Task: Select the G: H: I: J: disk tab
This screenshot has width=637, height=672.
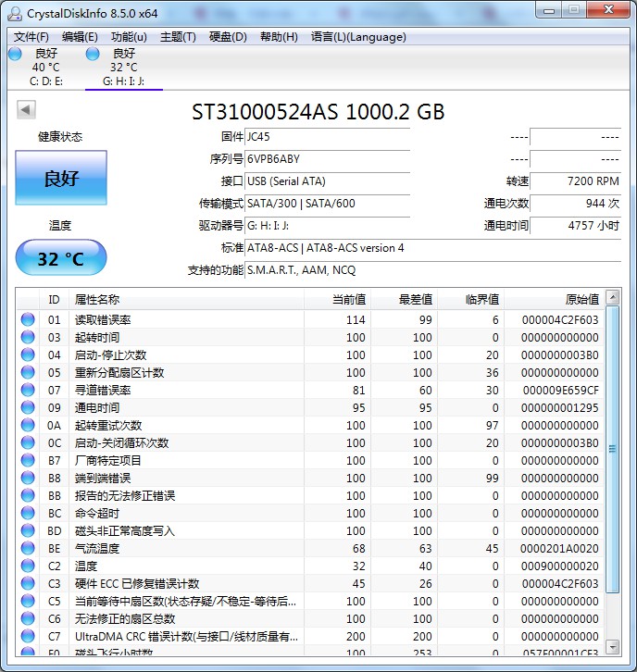Action: pyautogui.click(x=124, y=67)
